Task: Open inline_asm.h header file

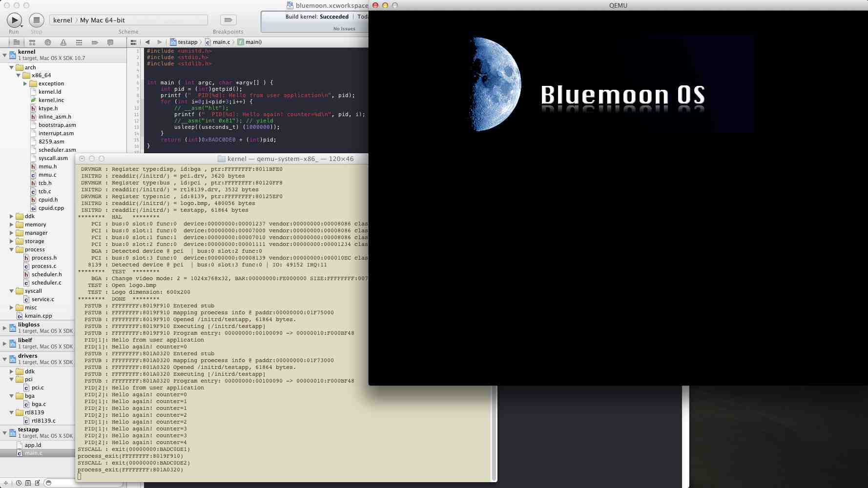Action: coord(51,117)
